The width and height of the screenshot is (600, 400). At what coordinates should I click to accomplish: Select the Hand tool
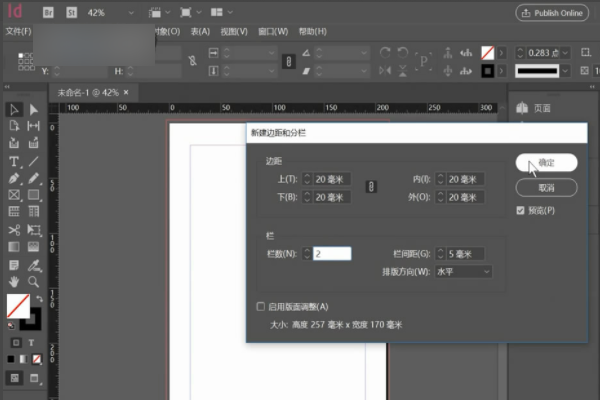click(14, 282)
